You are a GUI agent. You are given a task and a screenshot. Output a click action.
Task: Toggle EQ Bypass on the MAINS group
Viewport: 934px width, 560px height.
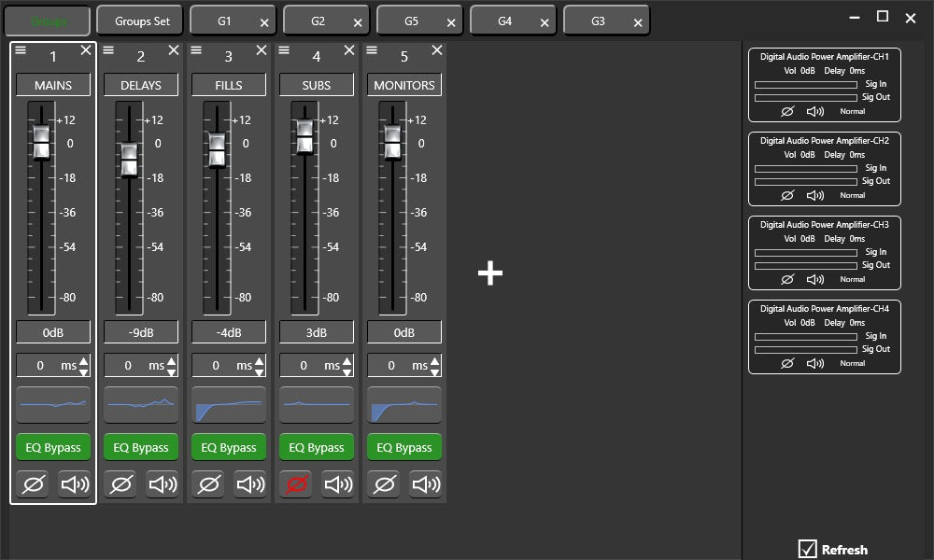(53, 447)
